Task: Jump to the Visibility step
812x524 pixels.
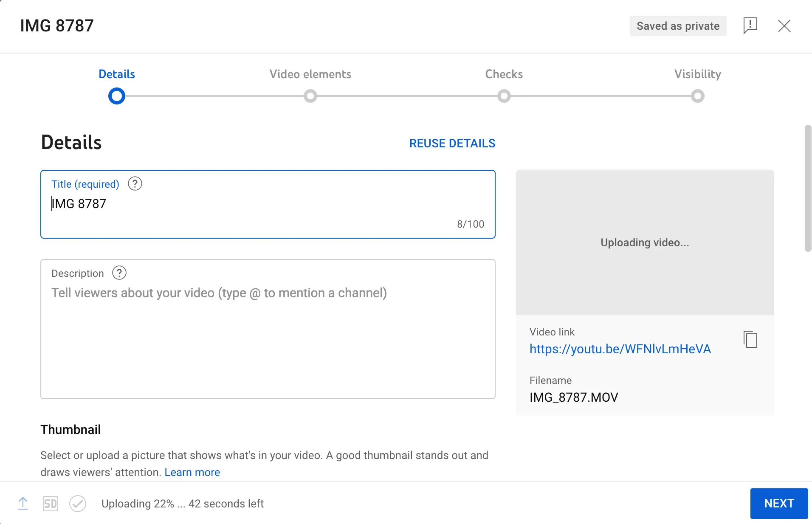Action: point(697,74)
